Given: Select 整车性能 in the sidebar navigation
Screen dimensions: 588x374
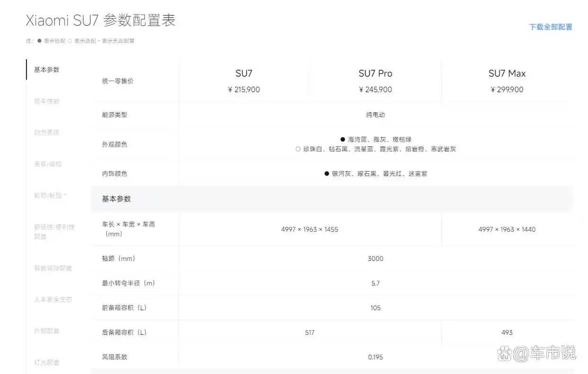Looking at the screenshot, I should 46,101.
